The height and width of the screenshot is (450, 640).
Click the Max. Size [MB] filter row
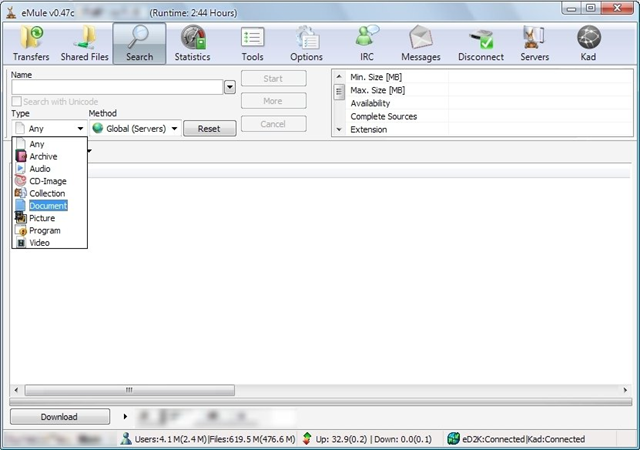(489, 90)
